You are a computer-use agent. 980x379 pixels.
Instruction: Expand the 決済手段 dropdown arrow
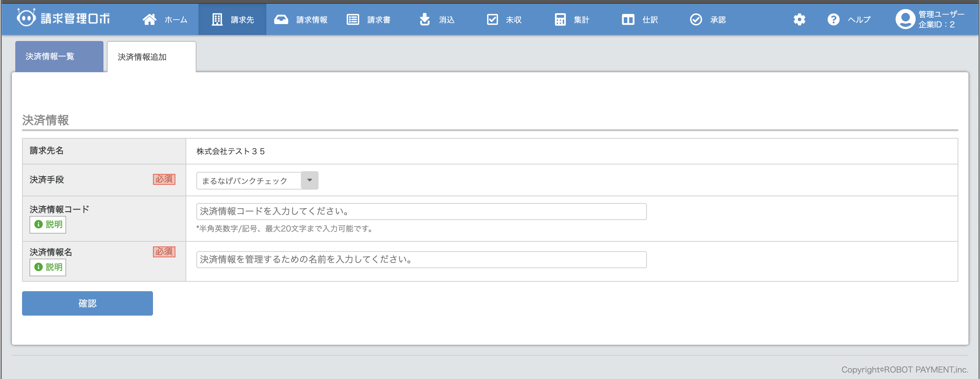coord(310,180)
